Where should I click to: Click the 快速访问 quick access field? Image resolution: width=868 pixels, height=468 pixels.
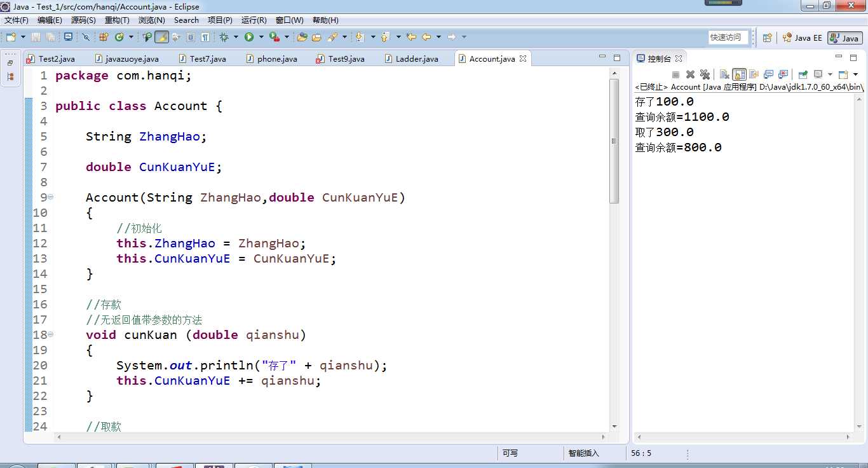[x=729, y=38]
